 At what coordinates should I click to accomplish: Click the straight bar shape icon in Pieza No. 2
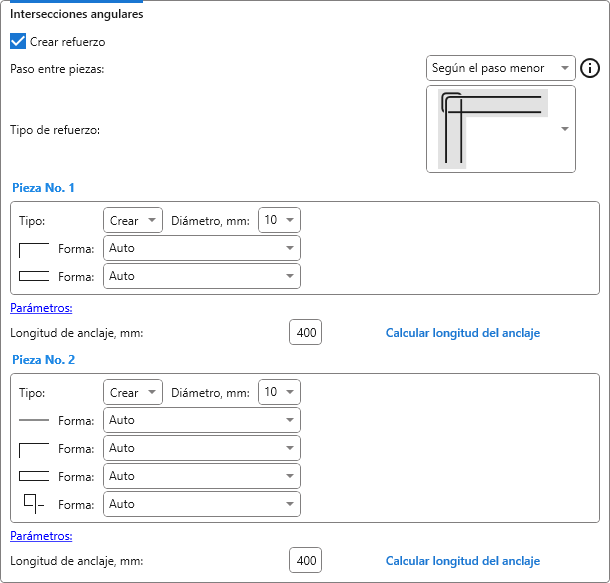[x=34, y=420]
